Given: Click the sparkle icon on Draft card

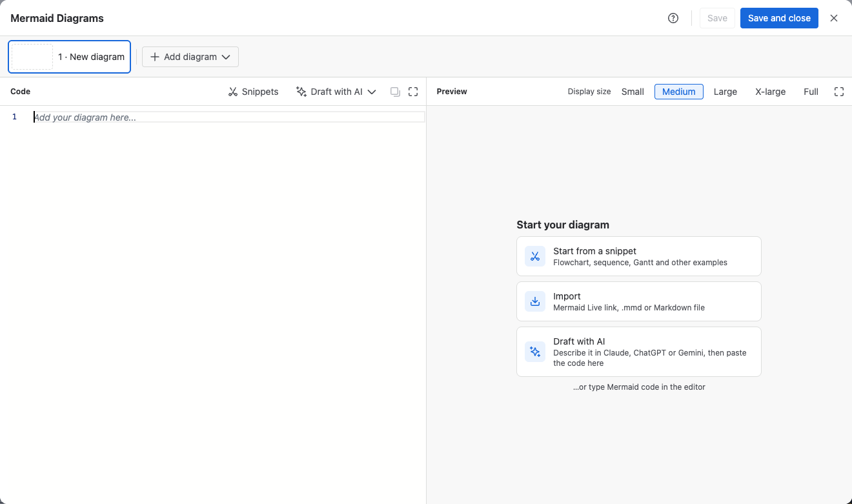Looking at the screenshot, I should click(535, 352).
